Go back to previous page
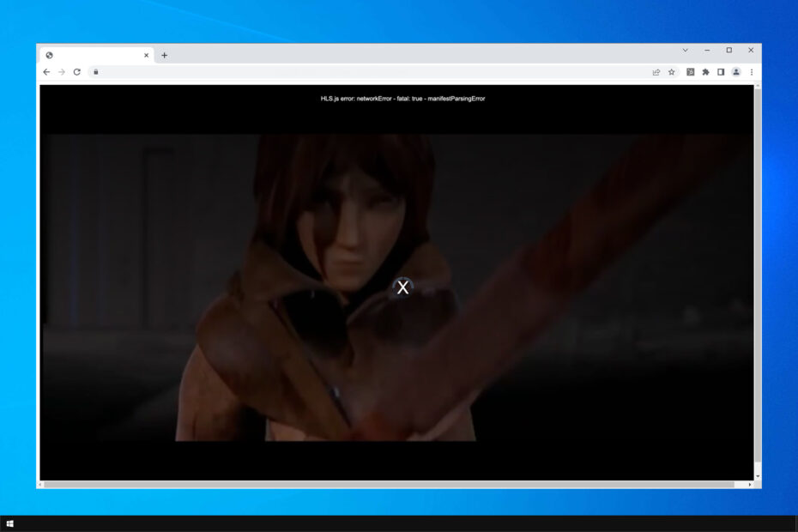Image resolution: width=798 pixels, height=532 pixels. tap(46, 72)
